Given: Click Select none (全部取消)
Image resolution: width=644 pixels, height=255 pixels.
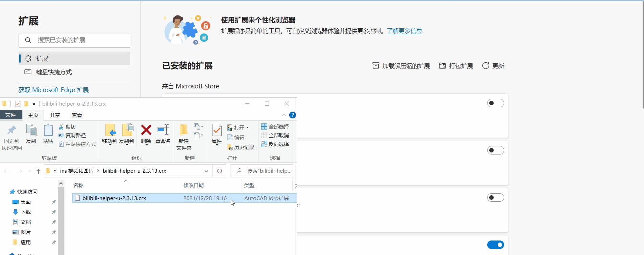Looking at the screenshot, I should click(275, 135).
